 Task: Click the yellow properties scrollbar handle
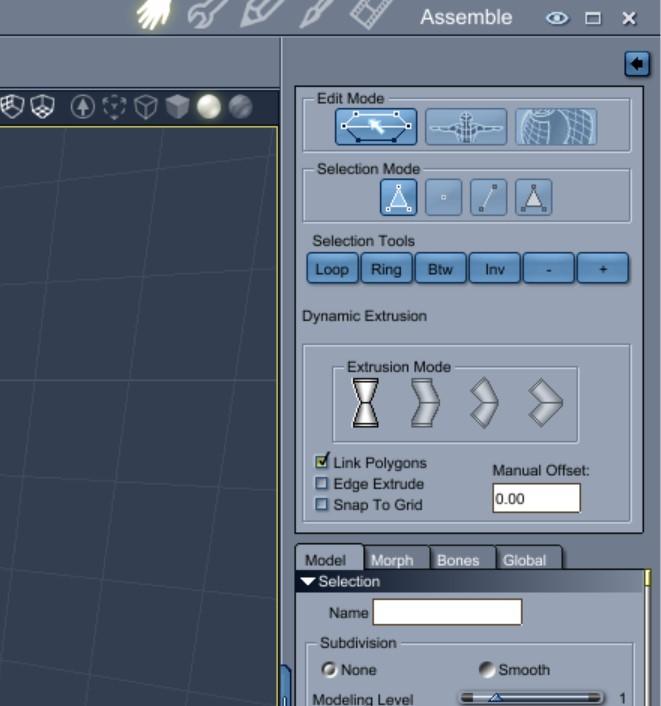pyautogui.click(x=647, y=578)
